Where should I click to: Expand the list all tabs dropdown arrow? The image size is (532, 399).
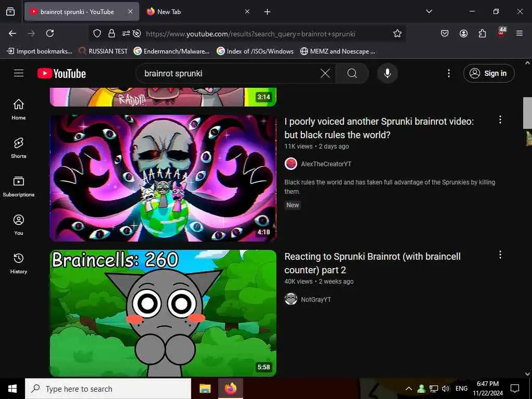click(x=429, y=11)
